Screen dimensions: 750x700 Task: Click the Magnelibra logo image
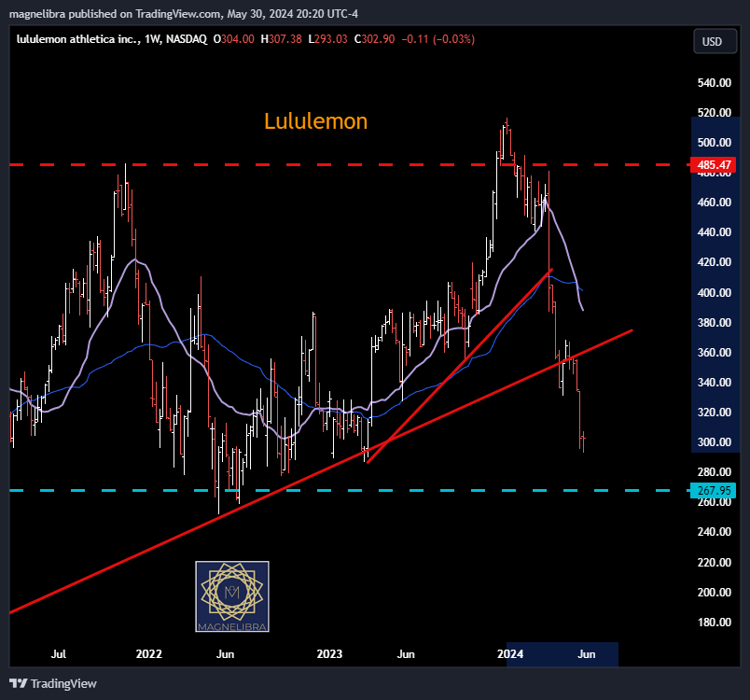[232, 596]
